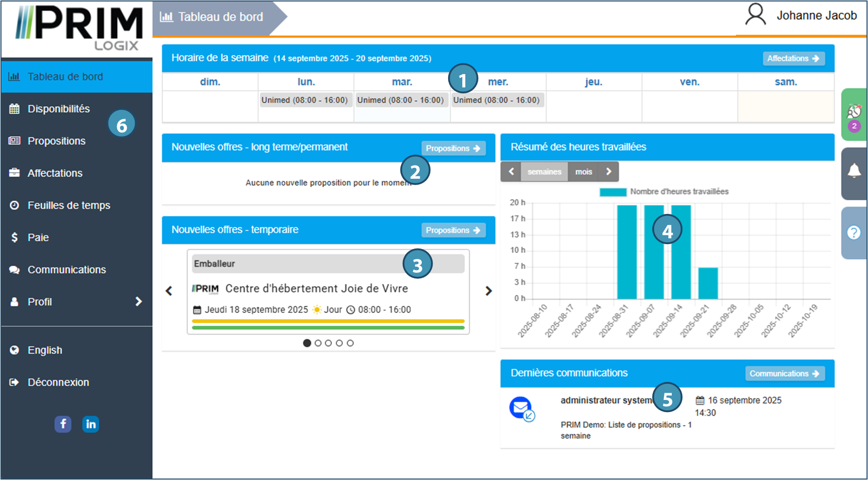
Task: Click the help question mark icon
Action: 854,232
